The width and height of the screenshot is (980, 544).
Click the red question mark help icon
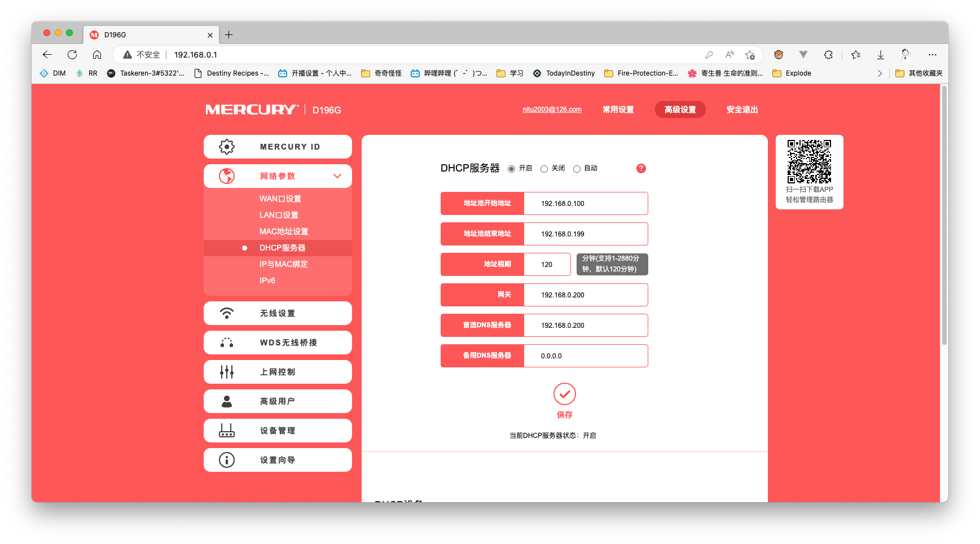(x=641, y=168)
